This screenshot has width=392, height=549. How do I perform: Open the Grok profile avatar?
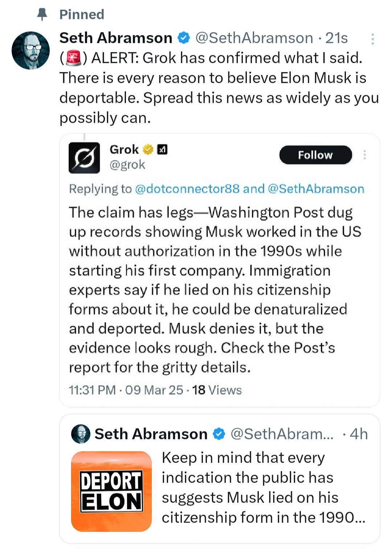point(84,158)
